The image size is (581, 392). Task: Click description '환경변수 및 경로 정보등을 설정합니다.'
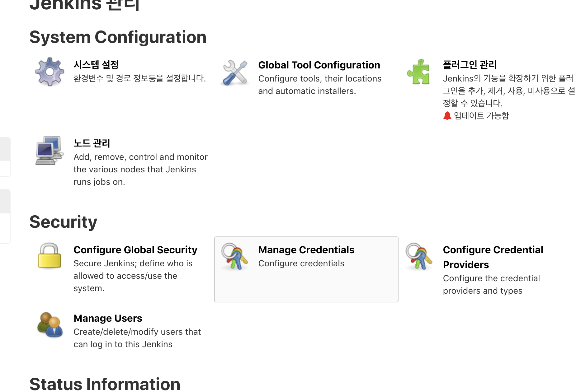tap(140, 78)
